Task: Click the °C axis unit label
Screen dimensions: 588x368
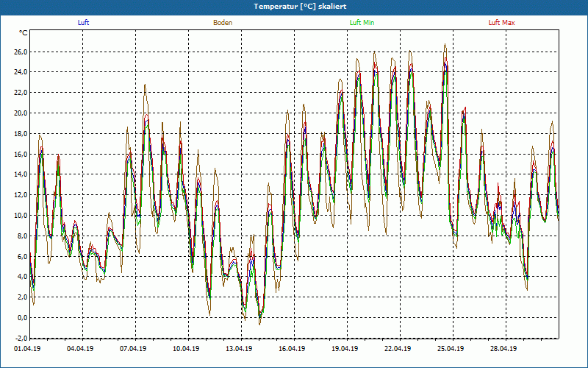Action: point(24,33)
